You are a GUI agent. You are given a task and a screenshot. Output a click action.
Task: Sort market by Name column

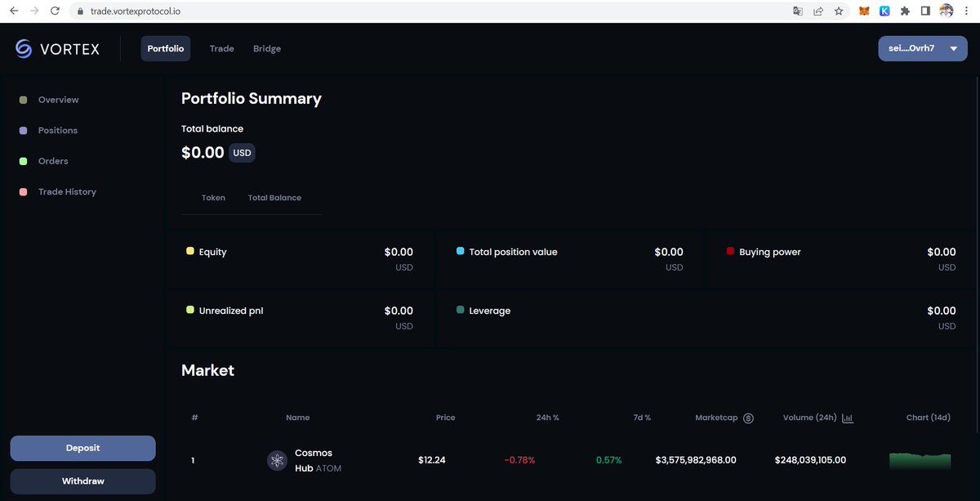click(x=298, y=418)
